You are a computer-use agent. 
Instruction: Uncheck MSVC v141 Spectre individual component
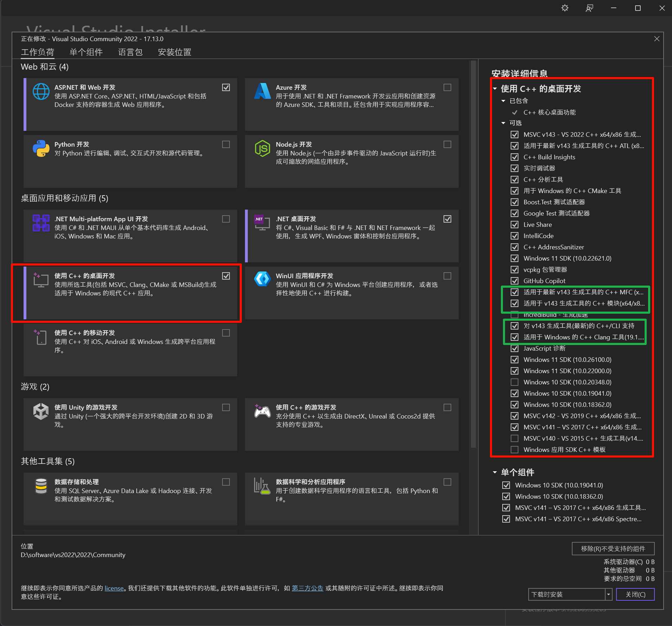[506, 519]
